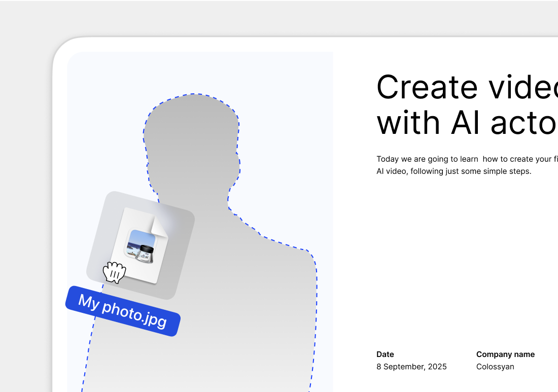This screenshot has width=558, height=392.
Task: Click the 'Date' label
Action: tap(385, 354)
